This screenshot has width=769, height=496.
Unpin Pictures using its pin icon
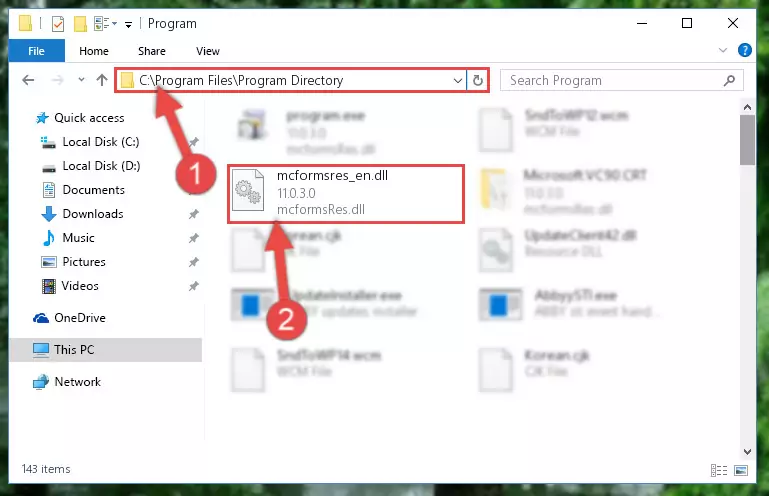click(x=194, y=262)
